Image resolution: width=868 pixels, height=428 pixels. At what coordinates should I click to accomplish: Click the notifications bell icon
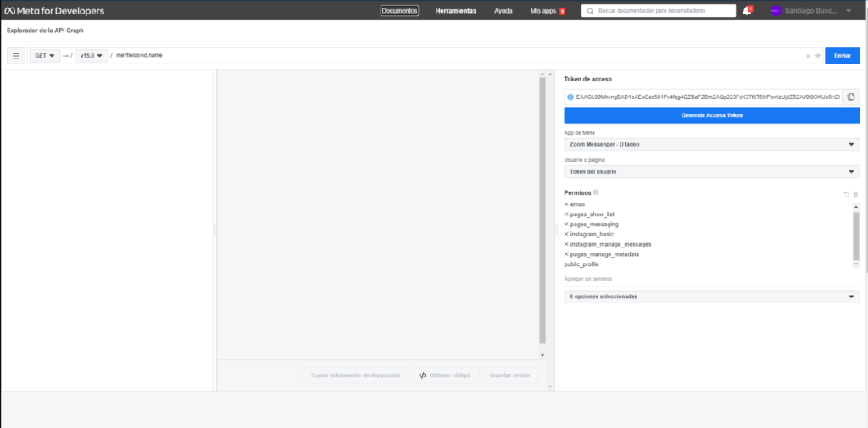tap(747, 11)
